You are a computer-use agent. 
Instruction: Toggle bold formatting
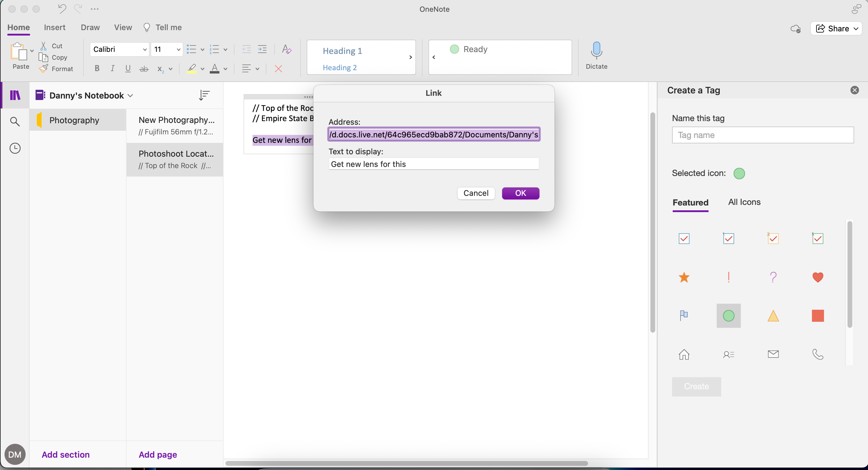(x=97, y=68)
